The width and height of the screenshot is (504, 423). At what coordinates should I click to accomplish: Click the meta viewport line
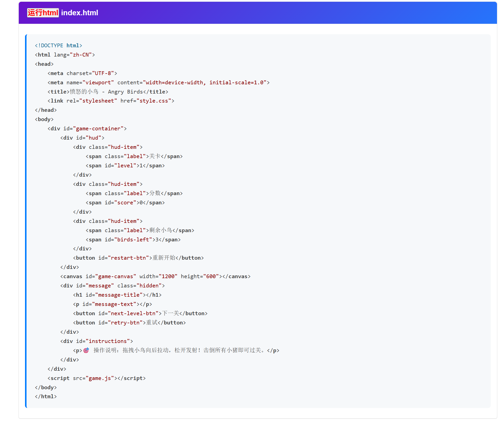pyautogui.click(x=159, y=83)
